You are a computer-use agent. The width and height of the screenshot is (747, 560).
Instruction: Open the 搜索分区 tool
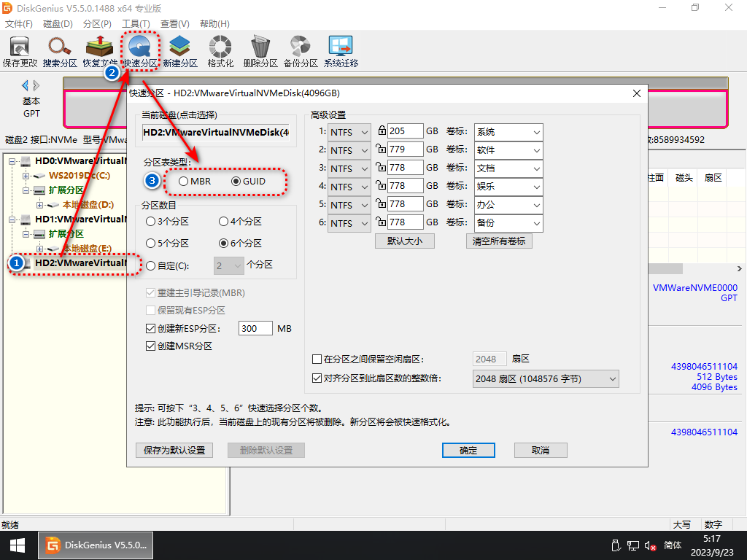pos(60,51)
